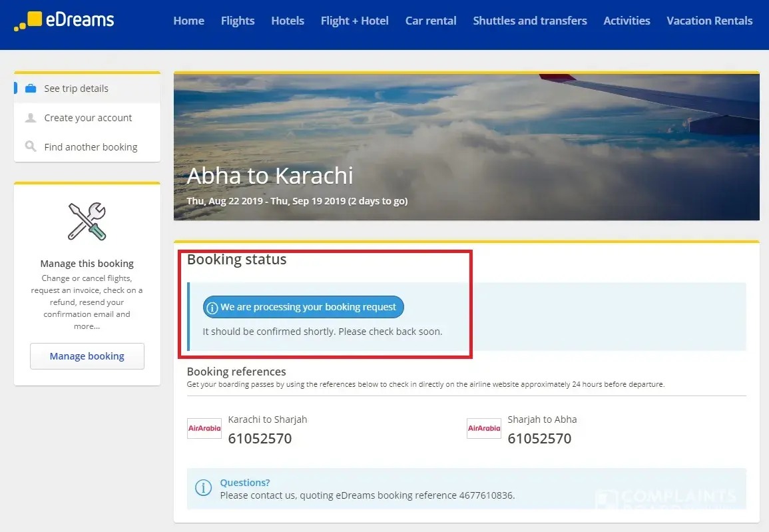Viewport: 769px width, 532px height.
Task: Select Flight + Hotel in navigation
Action: click(354, 21)
